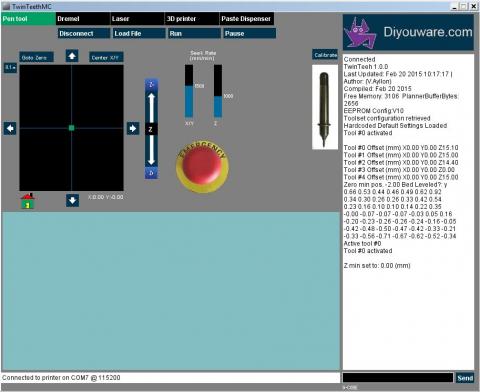The height and width of the screenshot is (392, 480).
Task: Click the home icon below jog pad
Action: coord(28,201)
